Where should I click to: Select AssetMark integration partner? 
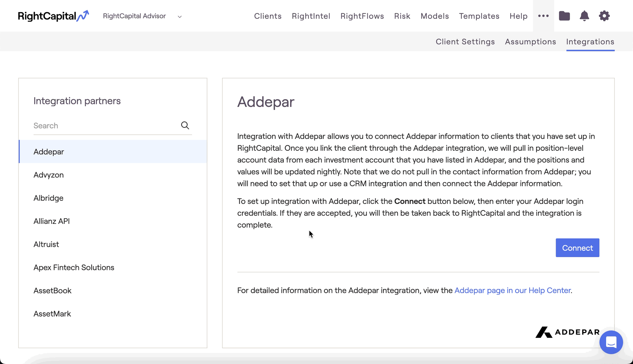point(113,314)
